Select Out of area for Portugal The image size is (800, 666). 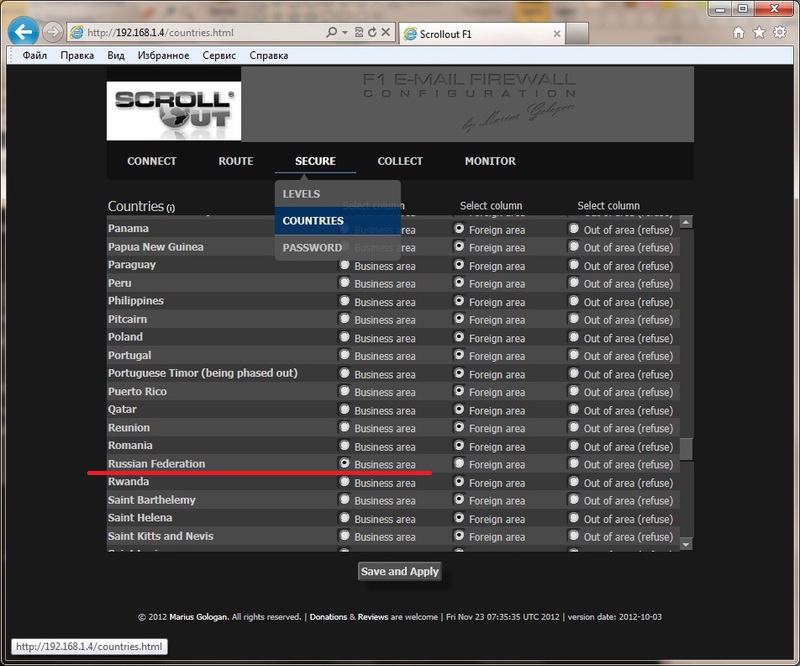point(574,355)
